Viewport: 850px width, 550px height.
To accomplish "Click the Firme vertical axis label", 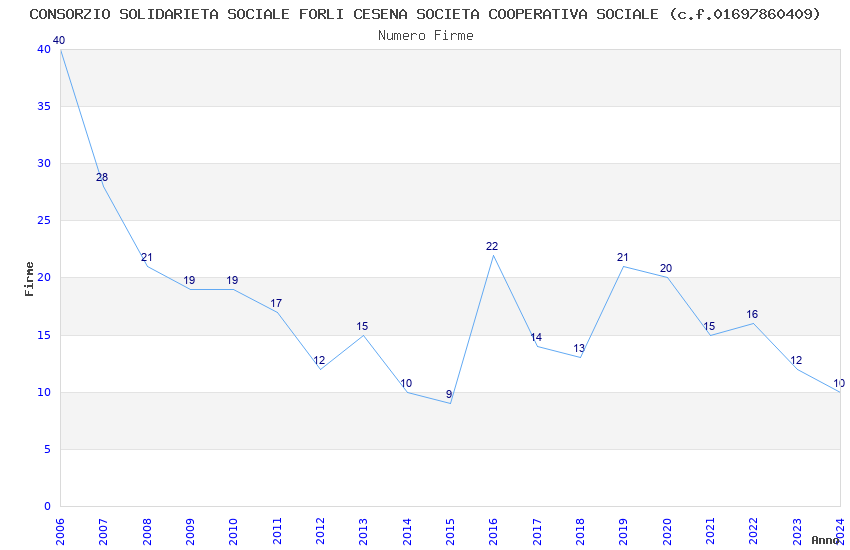I will point(30,278).
